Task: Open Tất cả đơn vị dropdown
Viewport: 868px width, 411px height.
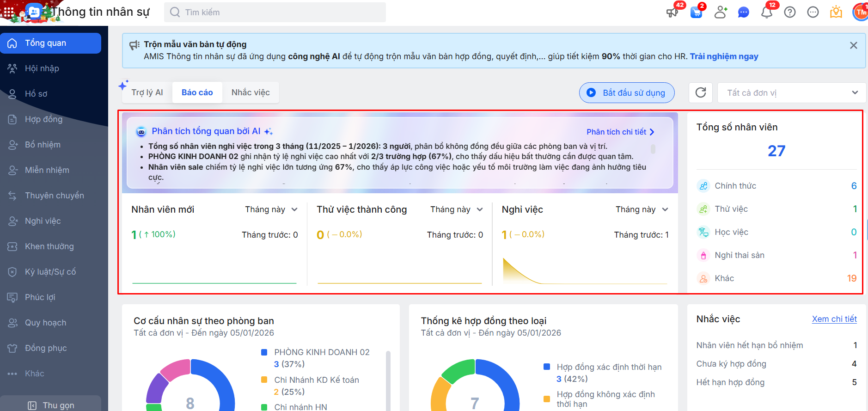Action: tap(791, 92)
